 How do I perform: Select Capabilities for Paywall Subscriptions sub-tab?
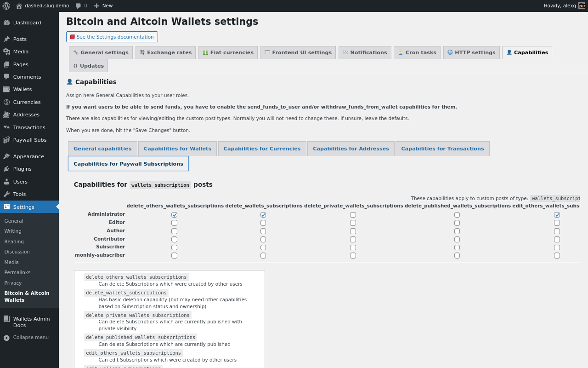[x=128, y=164]
